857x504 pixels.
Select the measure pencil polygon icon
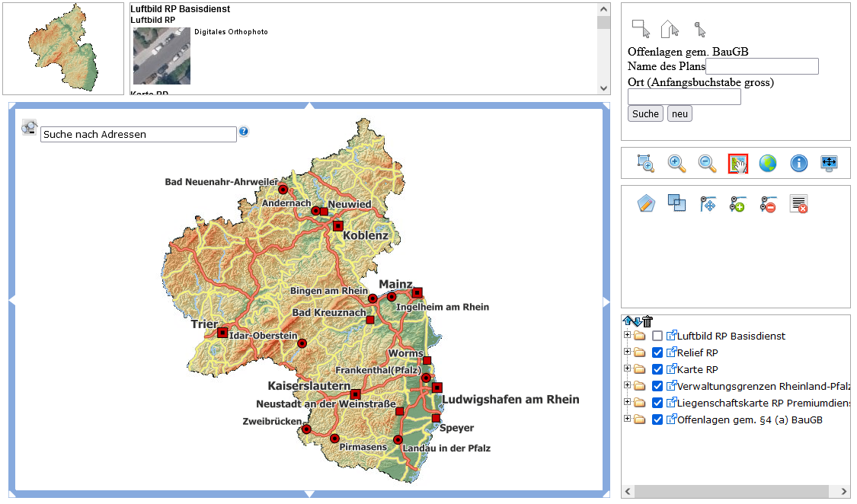(x=646, y=204)
